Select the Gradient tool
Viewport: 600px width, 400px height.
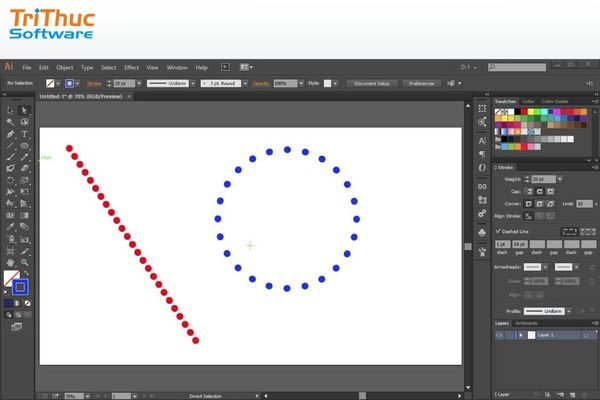(x=24, y=215)
